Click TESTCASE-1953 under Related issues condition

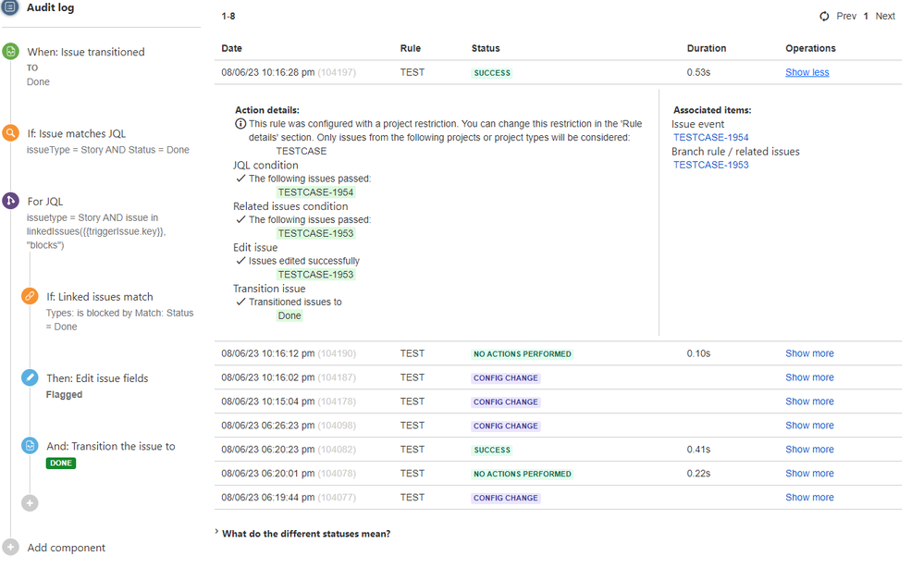click(x=315, y=233)
